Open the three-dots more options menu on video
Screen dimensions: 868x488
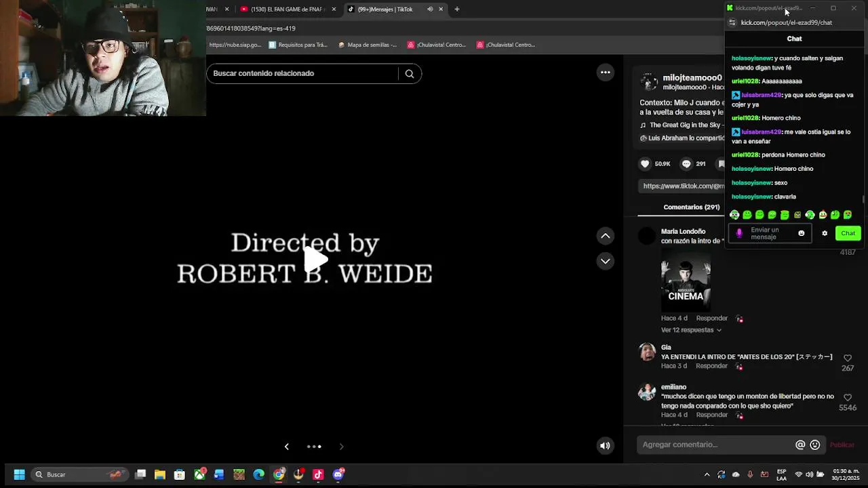point(606,73)
